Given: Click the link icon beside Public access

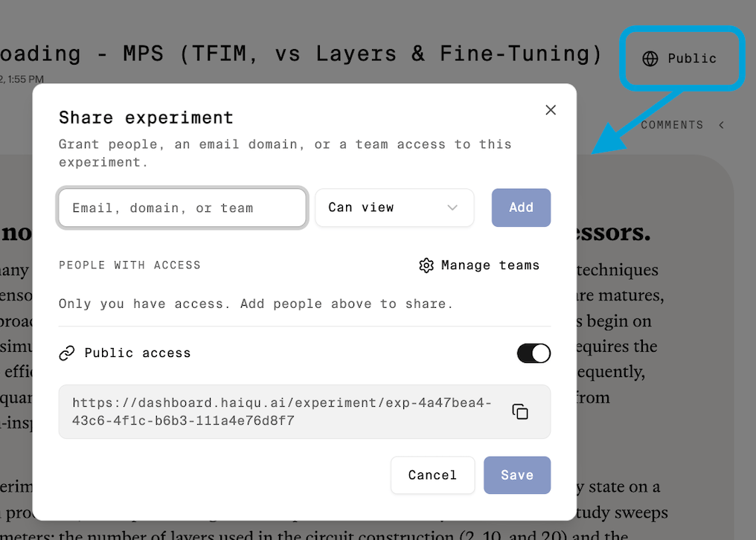Looking at the screenshot, I should click(67, 353).
